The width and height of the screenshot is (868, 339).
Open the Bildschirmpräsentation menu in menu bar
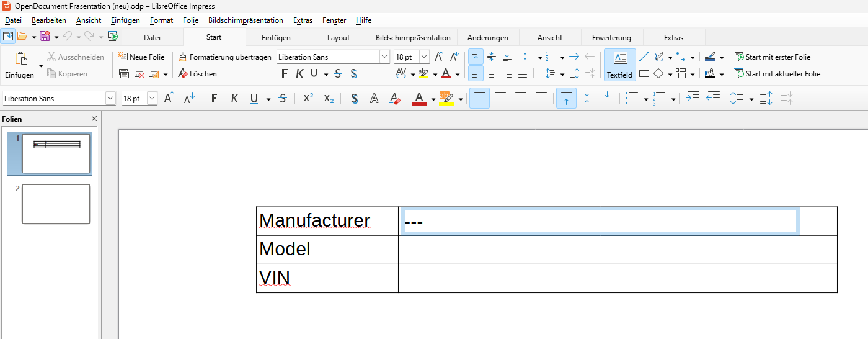pyautogui.click(x=246, y=20)
